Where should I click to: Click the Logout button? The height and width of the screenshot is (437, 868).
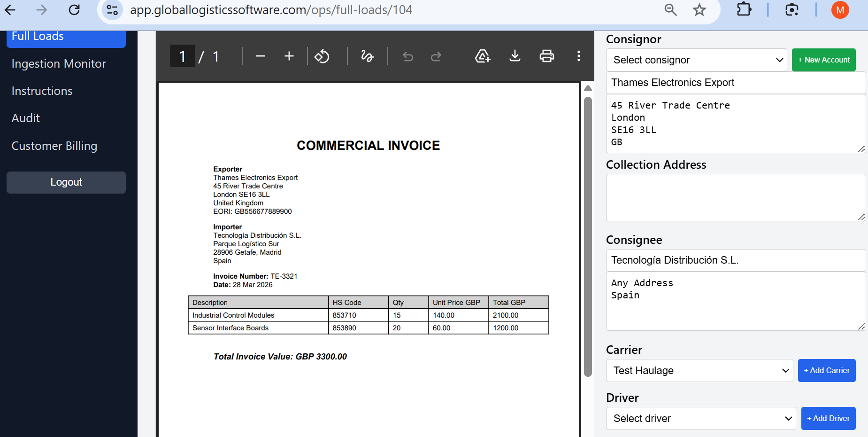click(66, 182)
